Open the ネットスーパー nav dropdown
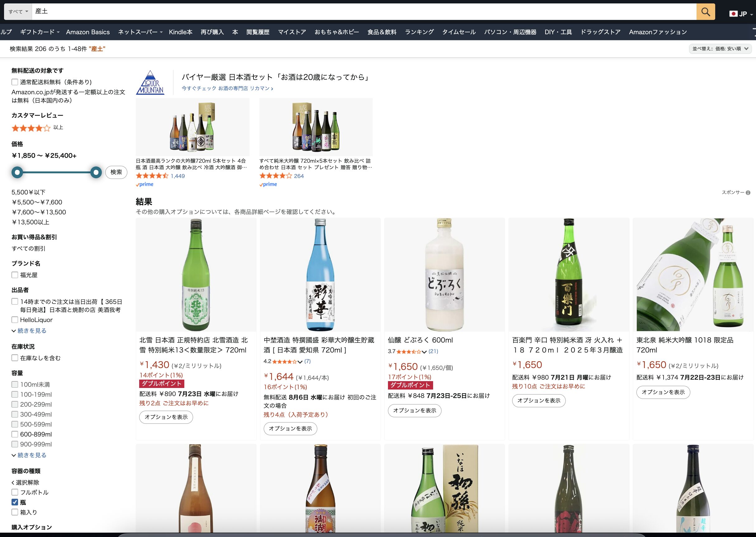Screen dimensions: 756x537 (140, 32)
